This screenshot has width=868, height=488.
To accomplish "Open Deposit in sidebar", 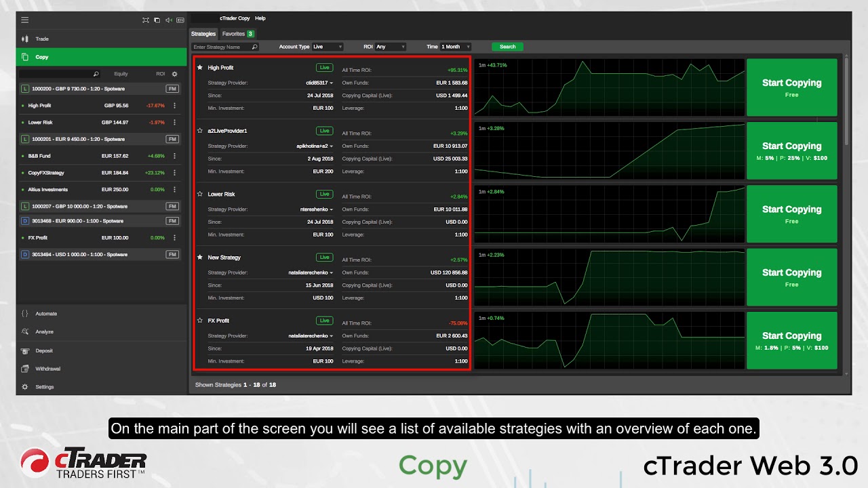I will pos(102,350).
